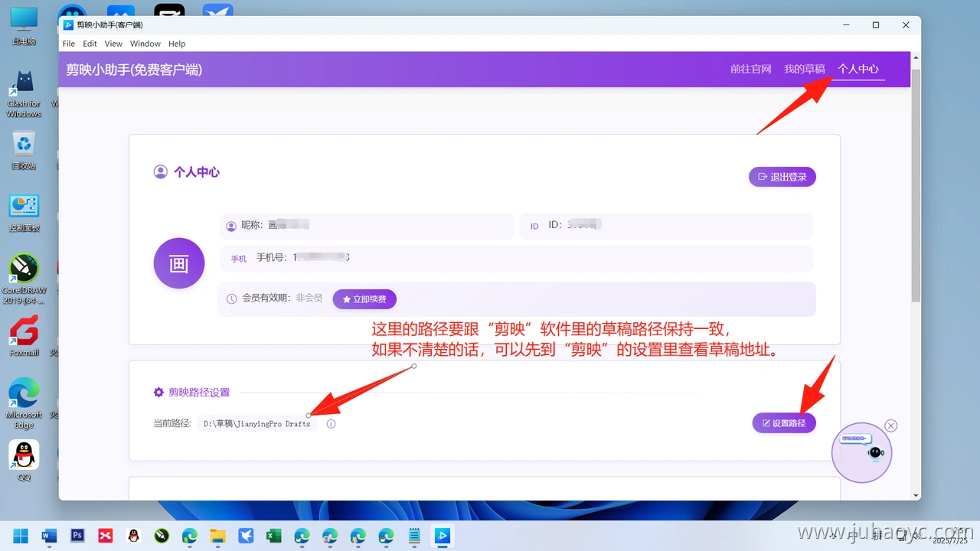Screen dimensions: 980x551
Task: Open the 回收站 recycle bin
Action: point(24,150)
